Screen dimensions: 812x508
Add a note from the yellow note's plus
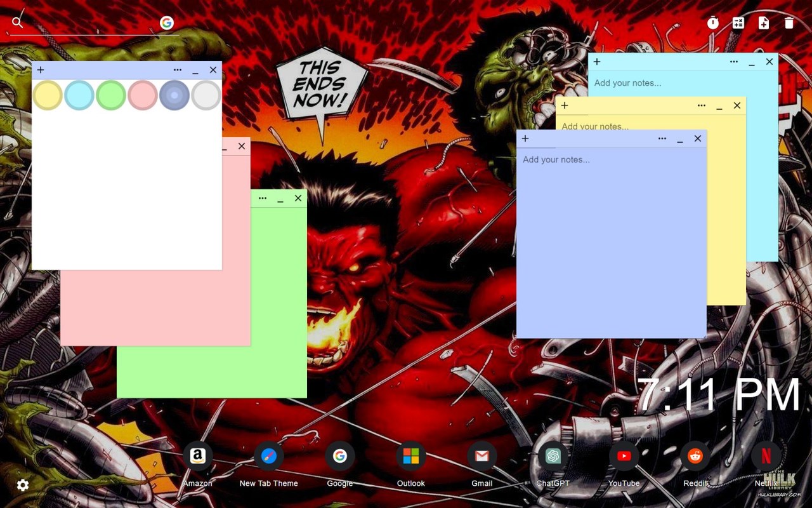[565, 105]
